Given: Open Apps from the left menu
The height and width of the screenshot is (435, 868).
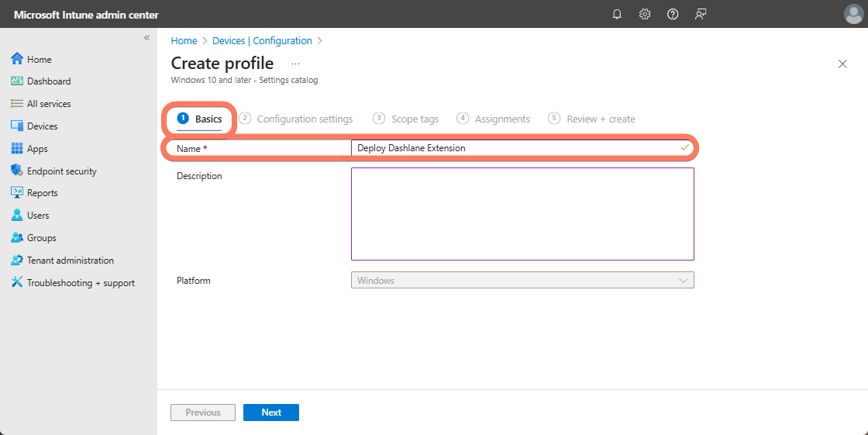Looking at the screenshot, I should click(x=37, y=148).
